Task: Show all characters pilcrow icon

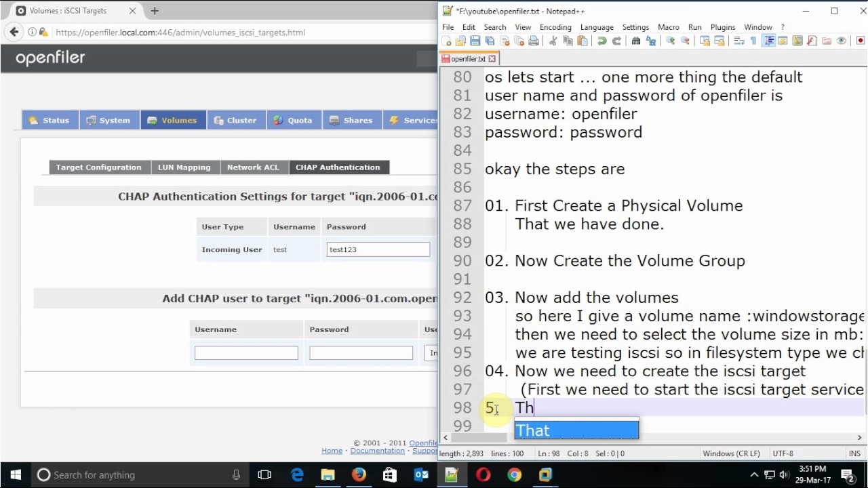Action: click(x=753, y=41)
